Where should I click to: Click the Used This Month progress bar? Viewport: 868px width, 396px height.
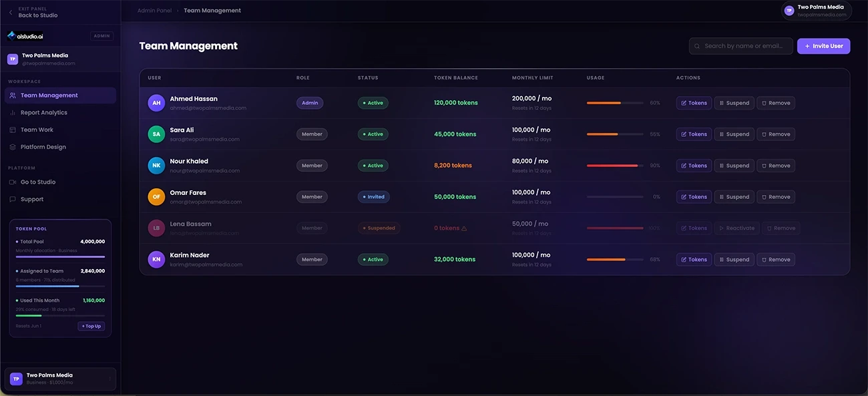60,316
